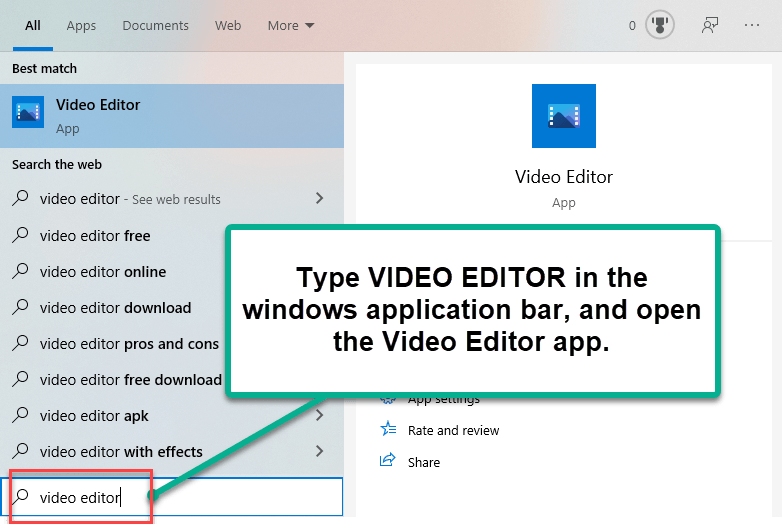Expand 'video editor with effects' chevron
782x524 pixels.
point(320,451)
